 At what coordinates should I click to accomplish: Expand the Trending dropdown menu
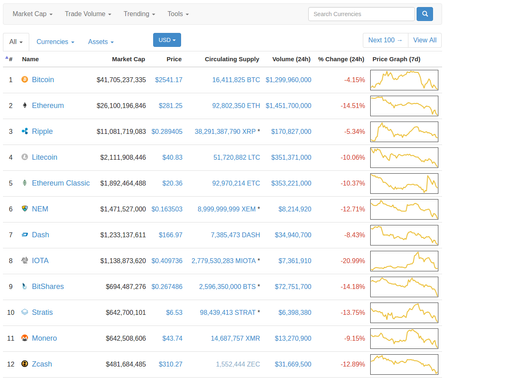[x=139, y=14]
